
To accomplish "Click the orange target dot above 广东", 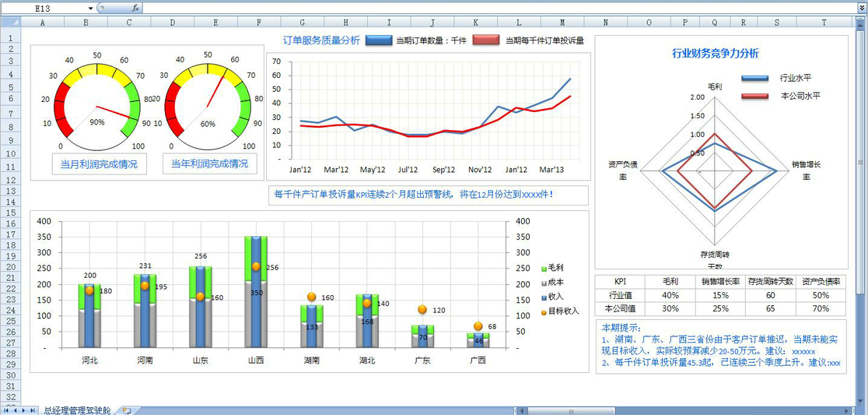I will pos(422,310).
